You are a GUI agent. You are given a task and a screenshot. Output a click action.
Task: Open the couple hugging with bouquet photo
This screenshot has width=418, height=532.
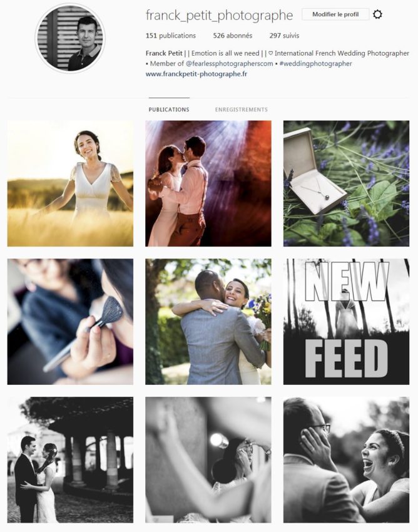pyautogui.click(x=208, y=322)
